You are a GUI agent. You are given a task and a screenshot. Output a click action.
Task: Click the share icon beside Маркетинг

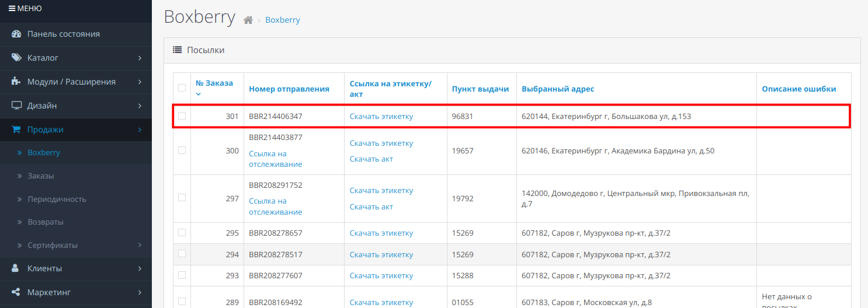point(16,292)
